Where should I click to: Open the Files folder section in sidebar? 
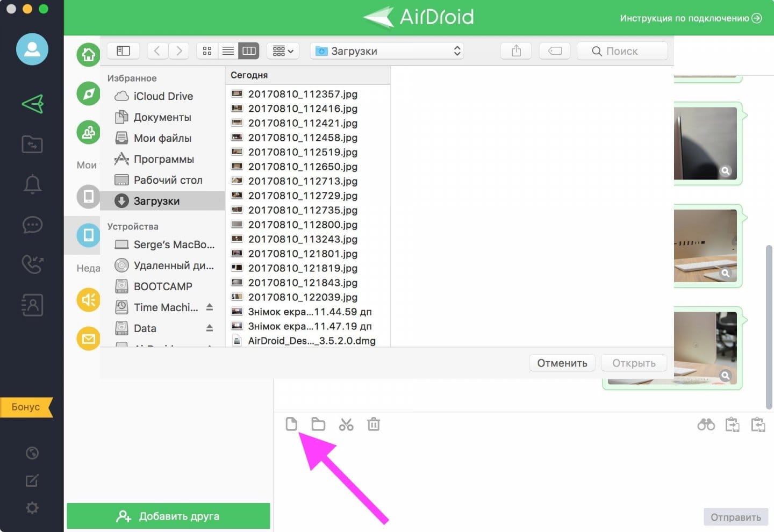click(x=32, y=144)
